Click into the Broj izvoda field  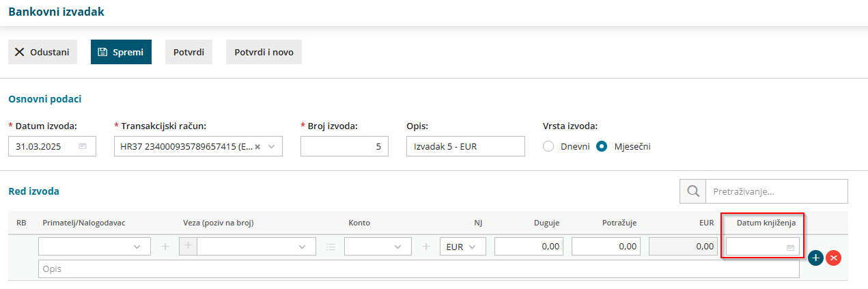pyautogui.click(x=344, y=146)
